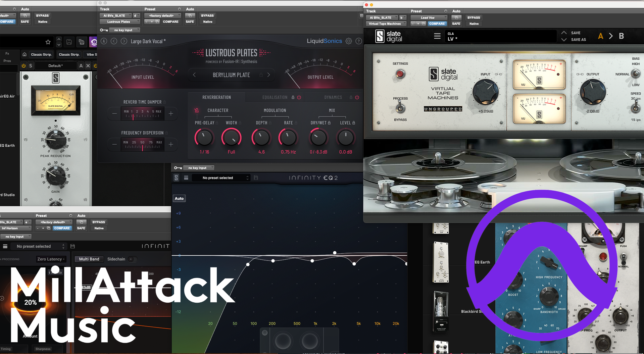The image size is (644, 354).
Task: Click the favorite star icon in the Pro Tools toolbar
Action: (x=48, y=42)
